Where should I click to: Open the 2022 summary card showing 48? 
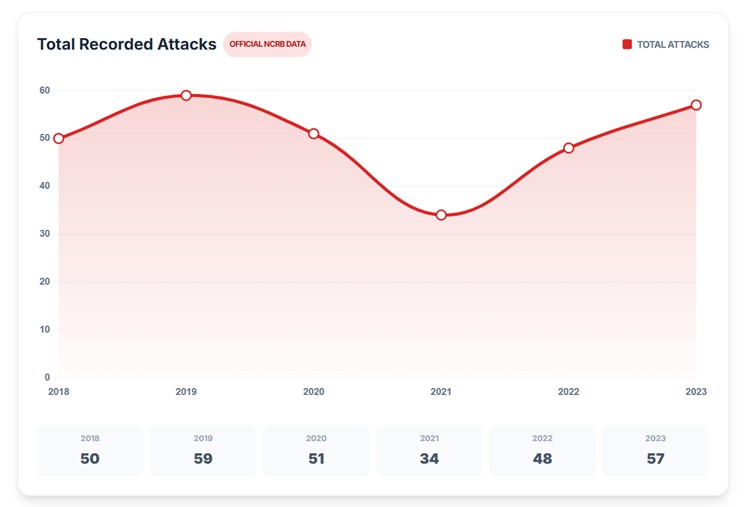tap(542, 451)
